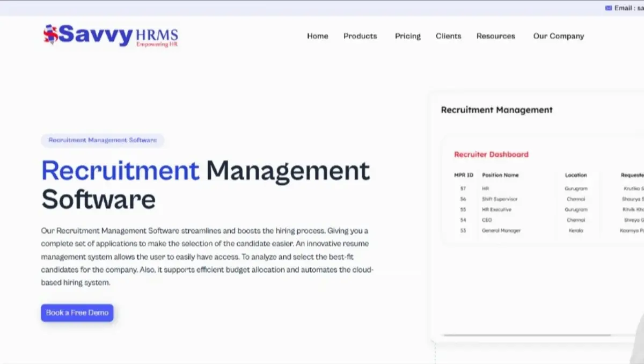This screenshot has width=644, height=364.
Task: Click MPR ID 56 cell
Action: coord(463,199)
